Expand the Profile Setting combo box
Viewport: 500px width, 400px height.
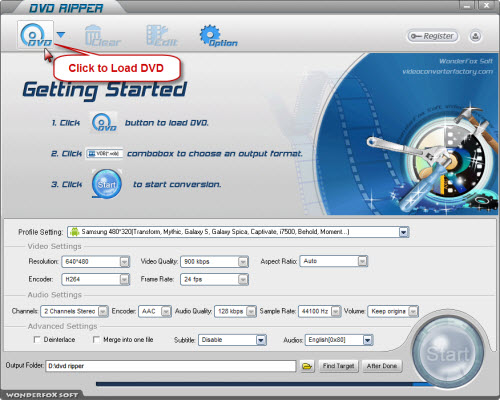[x=403, y=232]
